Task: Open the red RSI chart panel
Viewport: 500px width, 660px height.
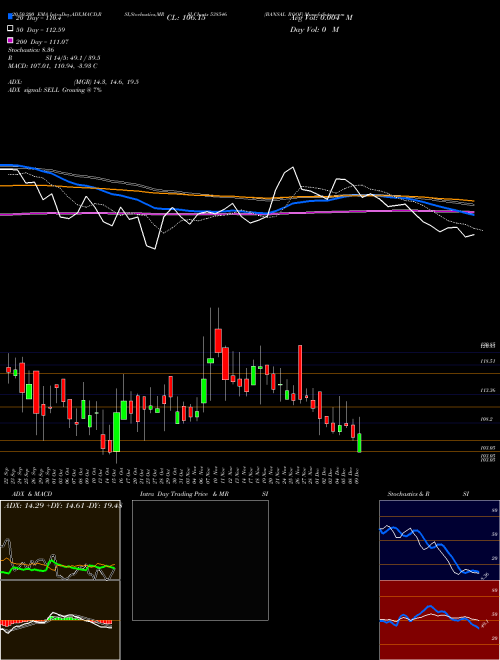Action: click(439, 620)
